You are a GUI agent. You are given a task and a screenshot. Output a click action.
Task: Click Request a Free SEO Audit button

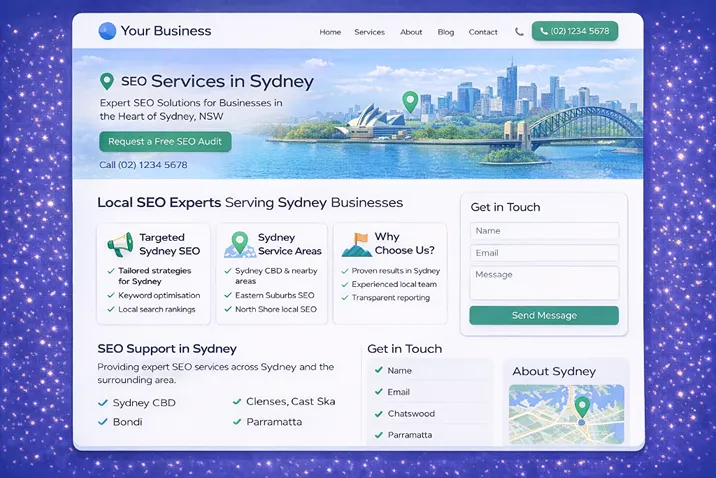click(x=165, y=142)
